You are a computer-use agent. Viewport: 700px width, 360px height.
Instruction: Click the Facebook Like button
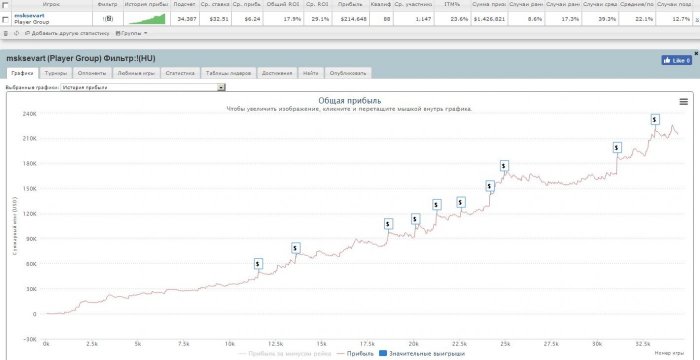(x=676, y=60)
